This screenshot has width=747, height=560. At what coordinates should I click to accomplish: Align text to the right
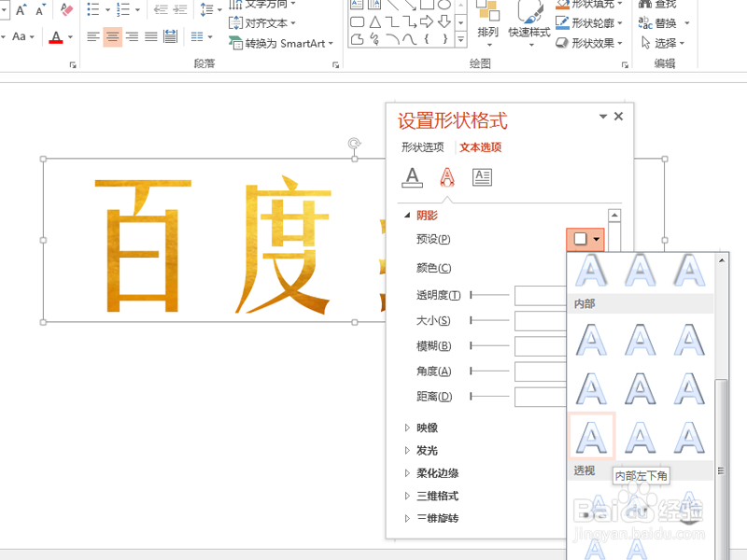click(132, 36)
